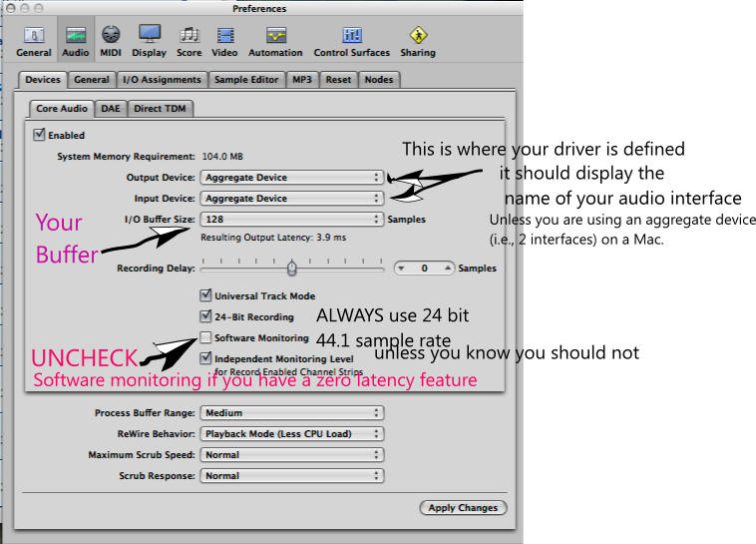This screenshot has width=756, height=544.
Task: Click the '104.0 MB' memory requirement value
Action: 222,157
